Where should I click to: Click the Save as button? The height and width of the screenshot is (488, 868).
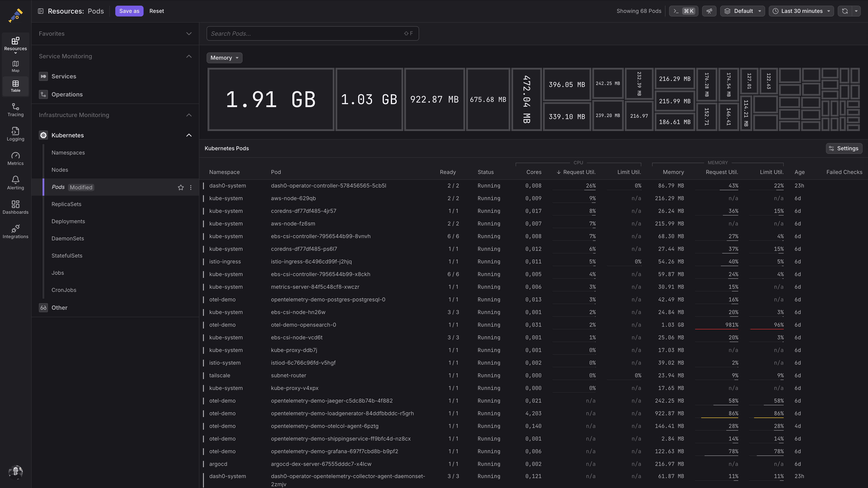coord(129,11)
